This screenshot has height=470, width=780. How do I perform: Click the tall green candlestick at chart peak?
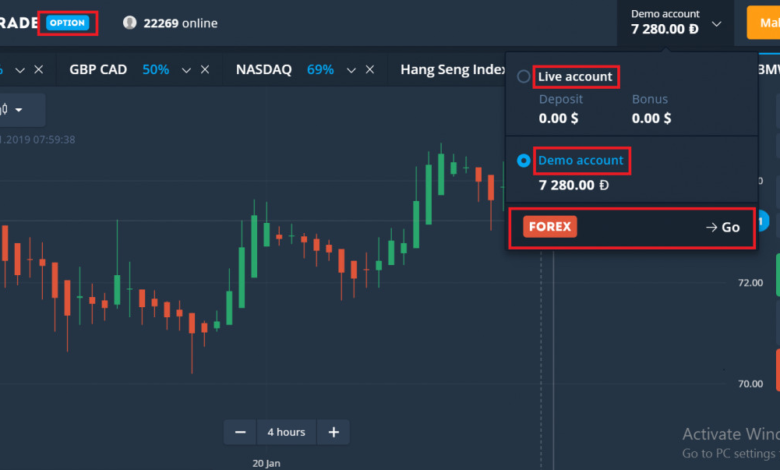pos(441,172)
